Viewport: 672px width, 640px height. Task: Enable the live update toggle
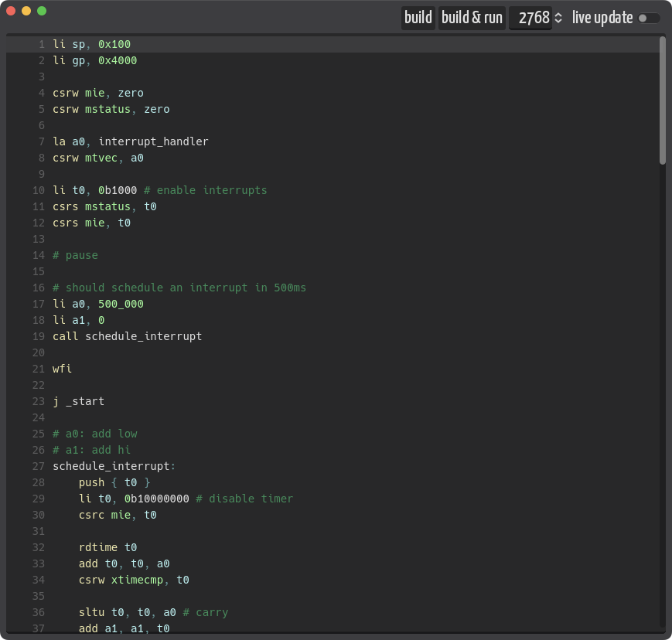[x=649, y=18]
